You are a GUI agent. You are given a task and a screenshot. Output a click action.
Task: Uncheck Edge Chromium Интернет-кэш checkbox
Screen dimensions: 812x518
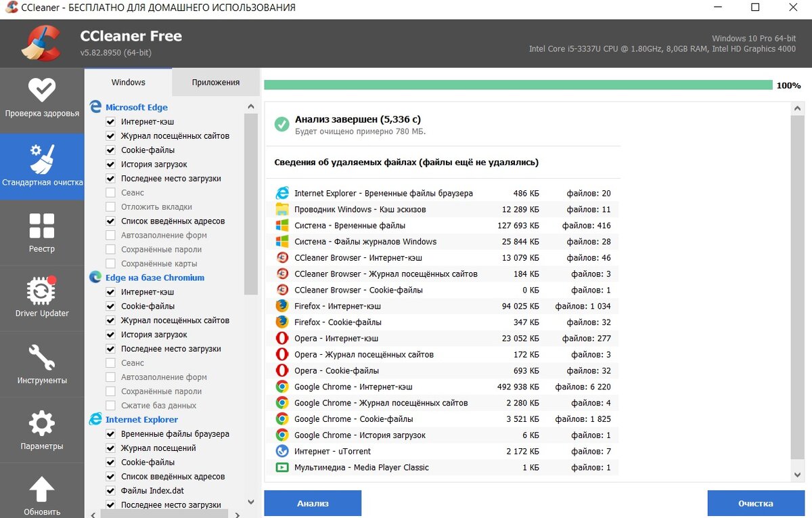(x=110, y=292)
